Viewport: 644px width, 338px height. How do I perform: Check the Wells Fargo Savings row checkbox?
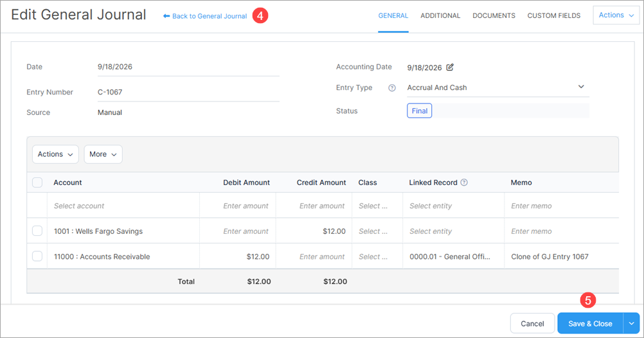(37, 231)
